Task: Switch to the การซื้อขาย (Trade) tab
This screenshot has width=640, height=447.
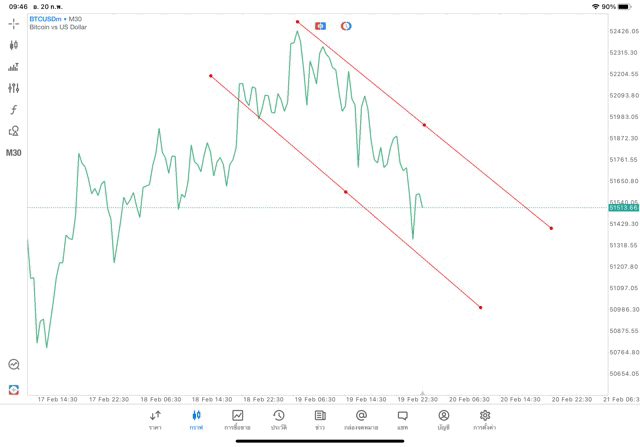Action: [x=237, y=419]
